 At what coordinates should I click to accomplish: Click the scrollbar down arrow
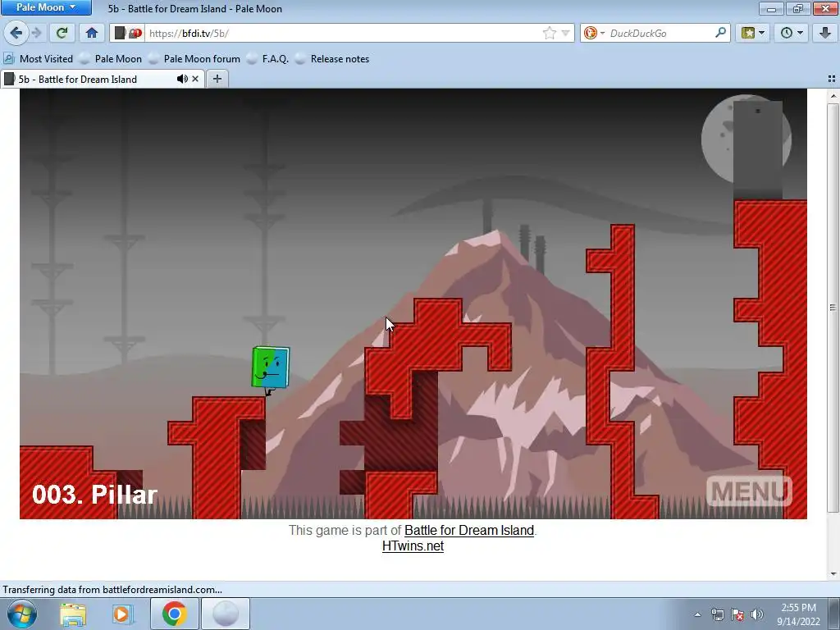[833, 573]
